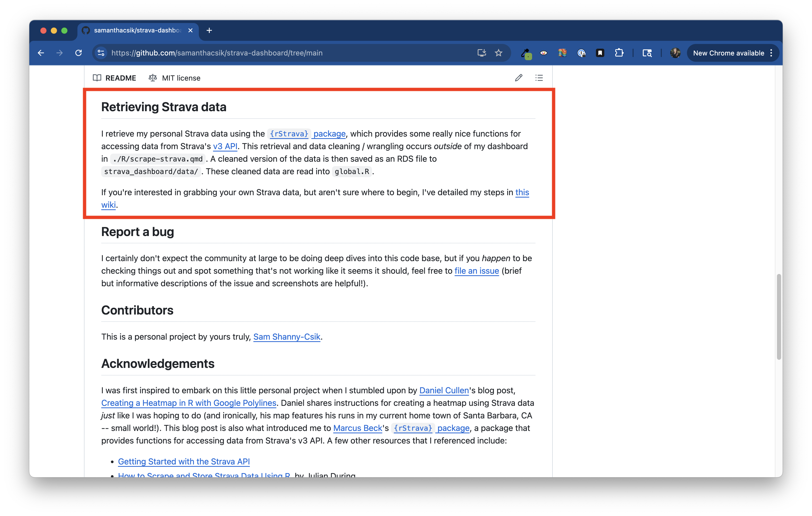Open the Chrome profile avatar
This screenshot has width=812, height=516.
675,53
